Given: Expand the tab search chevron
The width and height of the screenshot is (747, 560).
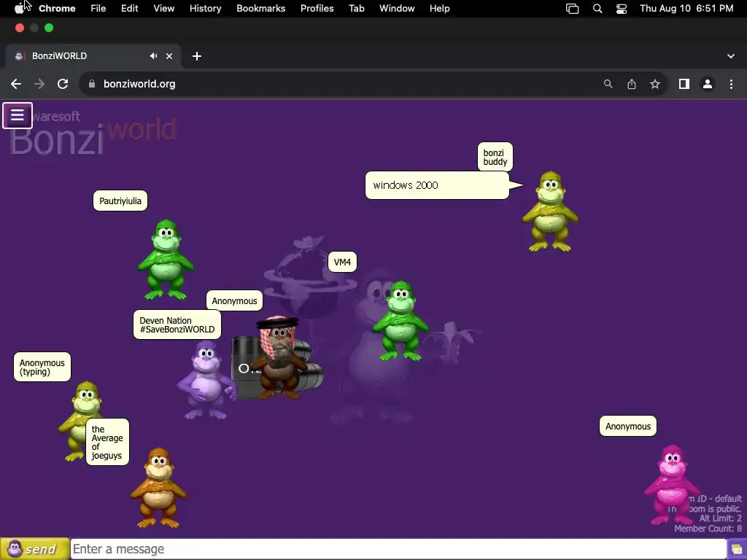Looking at the screenshot, I should pos(730,56).
